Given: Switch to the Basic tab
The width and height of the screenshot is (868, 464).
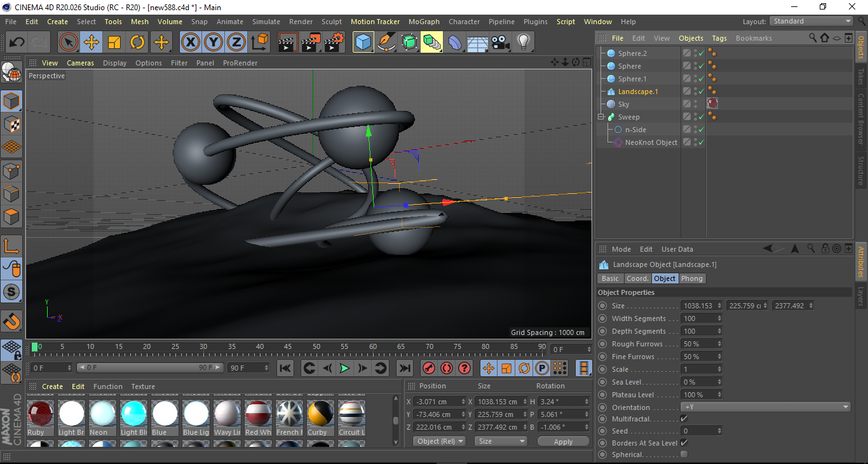Looking at the screenshot, I should click(610, 278).
